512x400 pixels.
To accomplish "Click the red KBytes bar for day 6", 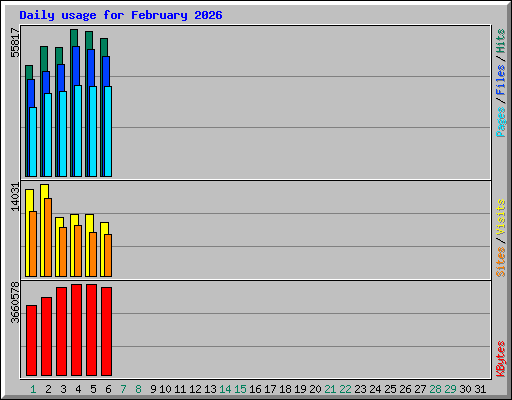I will pyautogui.click(x=106, y=331).
